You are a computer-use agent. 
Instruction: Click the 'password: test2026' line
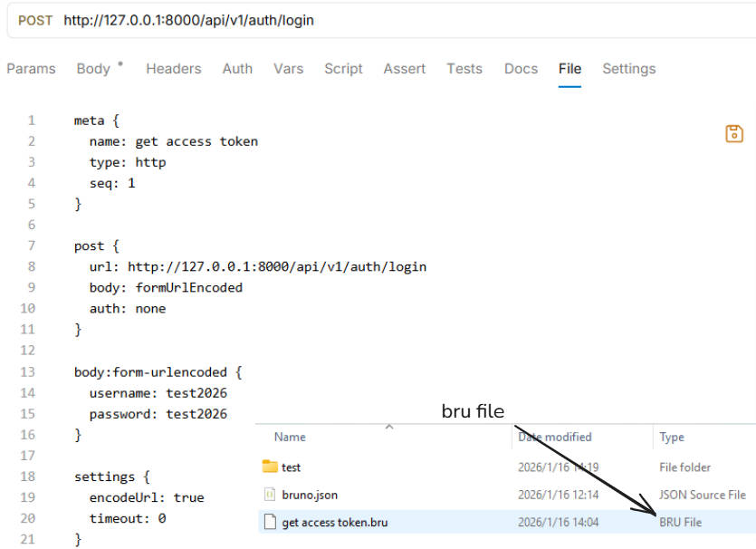point(158,414)
